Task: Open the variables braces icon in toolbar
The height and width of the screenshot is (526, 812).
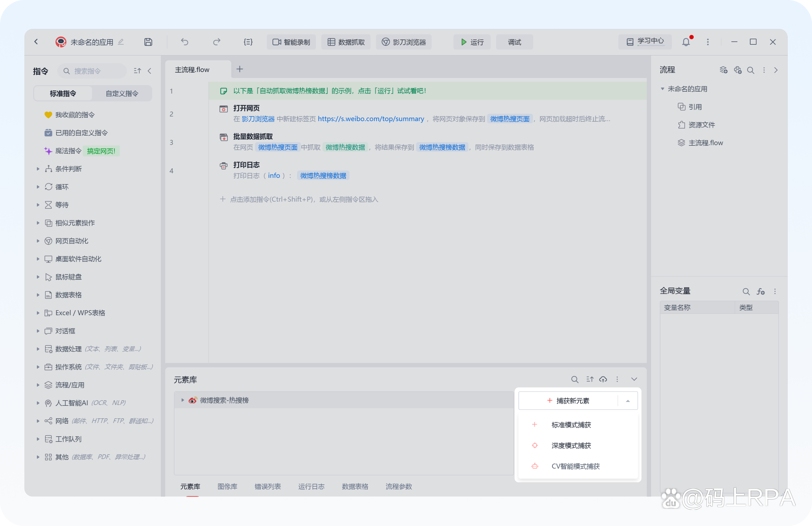Action: pos(248,42)
